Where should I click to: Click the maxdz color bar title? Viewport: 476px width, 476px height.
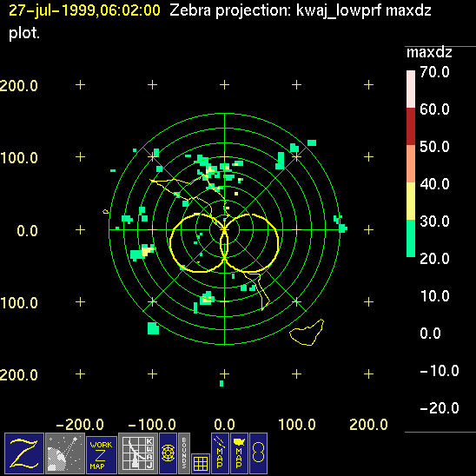coord(429,52)
